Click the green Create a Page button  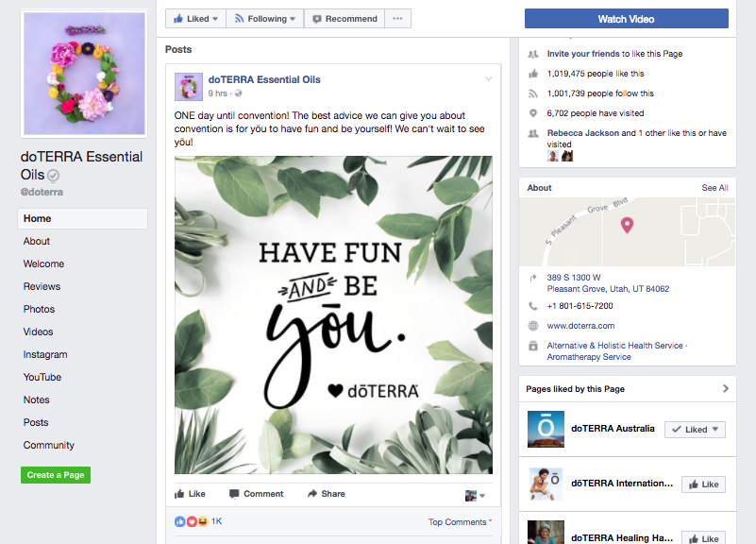click(56, 475)
